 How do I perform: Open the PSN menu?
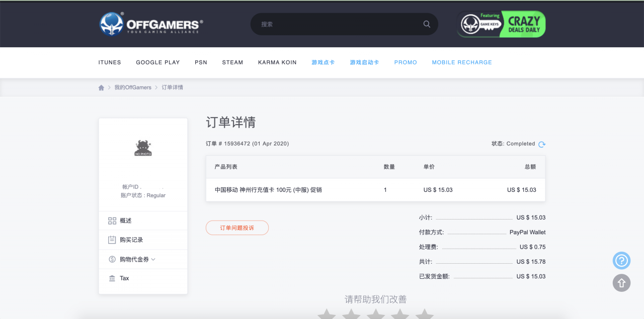pyautogui.click(x=201, y=62)
